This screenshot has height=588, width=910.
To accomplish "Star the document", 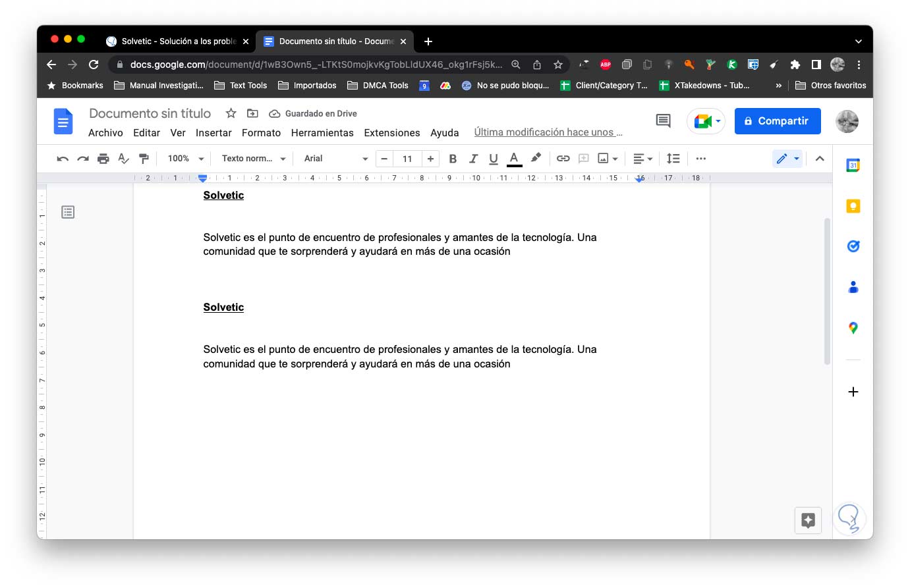I will click(231, 113).
